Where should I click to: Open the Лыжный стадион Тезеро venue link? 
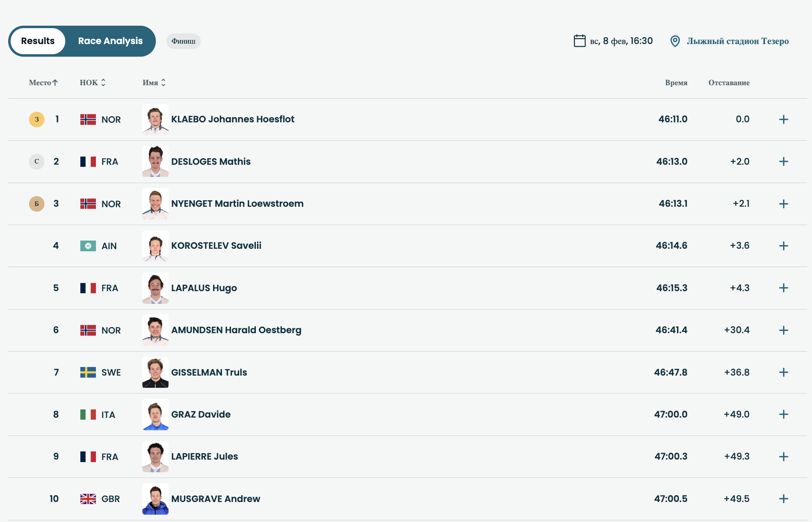737,41
